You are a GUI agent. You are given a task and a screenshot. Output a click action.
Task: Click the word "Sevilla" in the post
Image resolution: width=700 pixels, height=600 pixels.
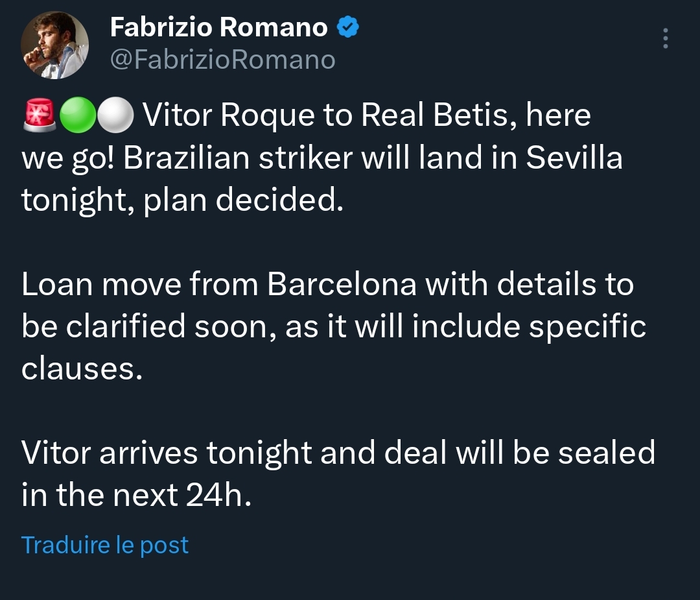tap(574, 157)
